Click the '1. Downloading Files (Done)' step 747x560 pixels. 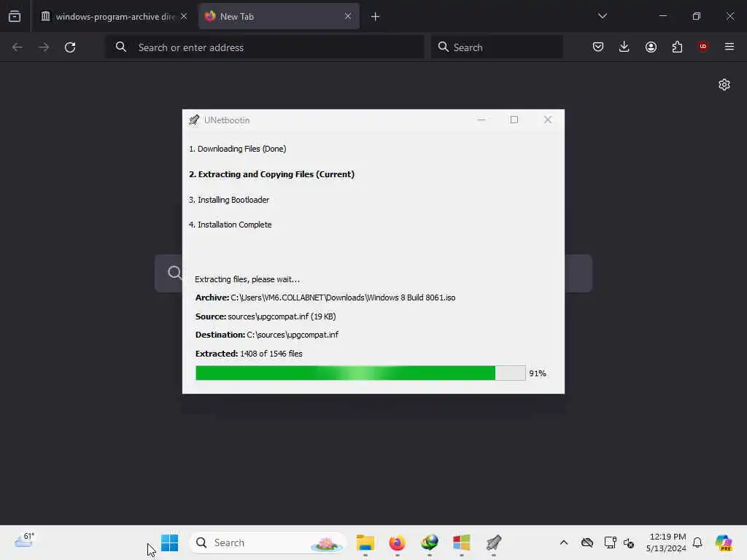(237, 149)
